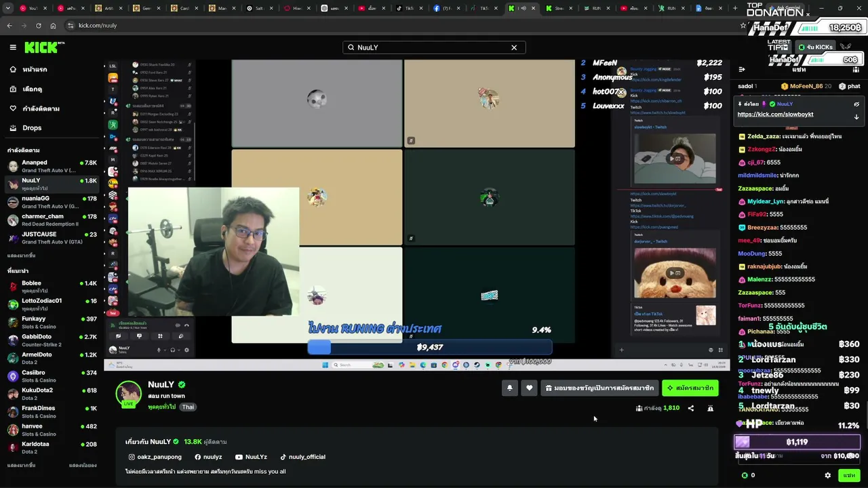868x488 pixels.
Task: Open LottoZodiac01 recommended channel
Action: (x=52, y=304)
